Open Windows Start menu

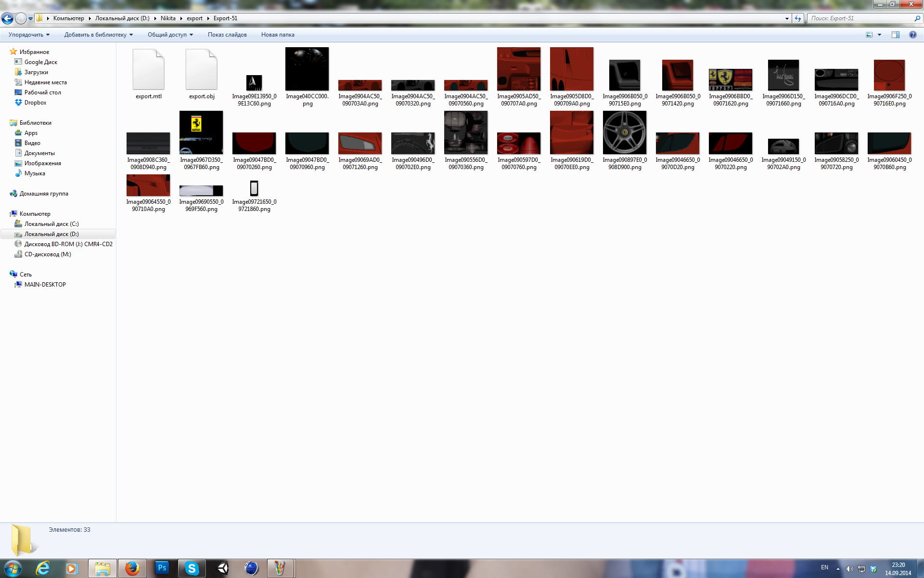13,569
